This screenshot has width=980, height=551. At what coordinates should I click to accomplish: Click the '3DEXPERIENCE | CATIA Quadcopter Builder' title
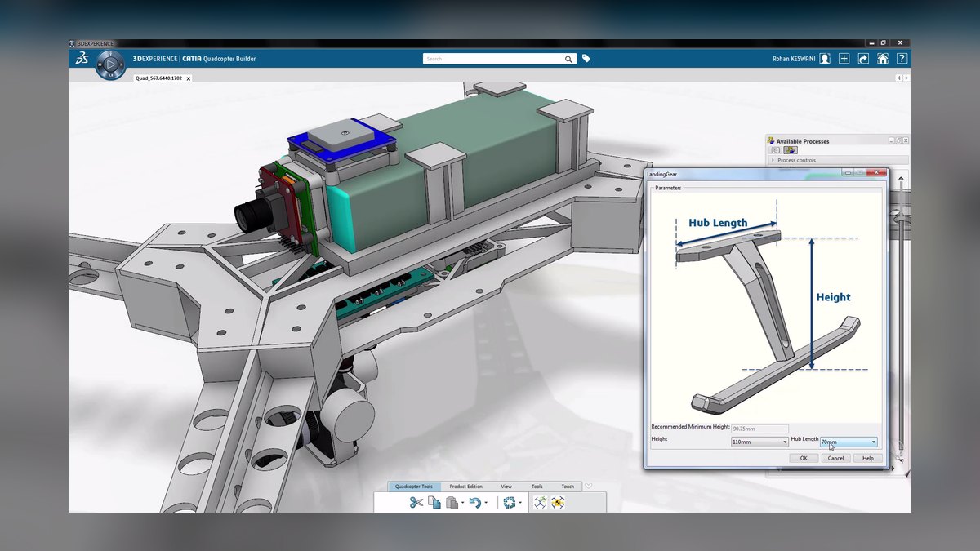pyautogui.click(x=194, y=59)
